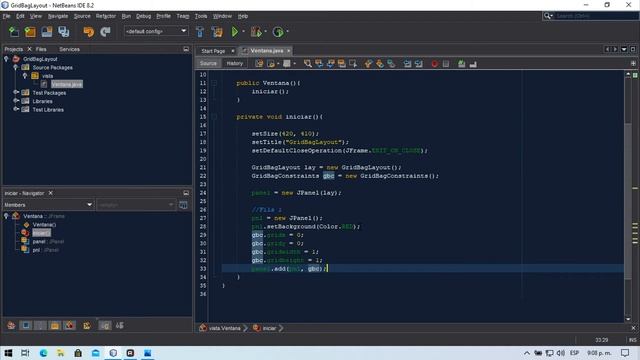Click the Stop Macro Recording icon

446,64
